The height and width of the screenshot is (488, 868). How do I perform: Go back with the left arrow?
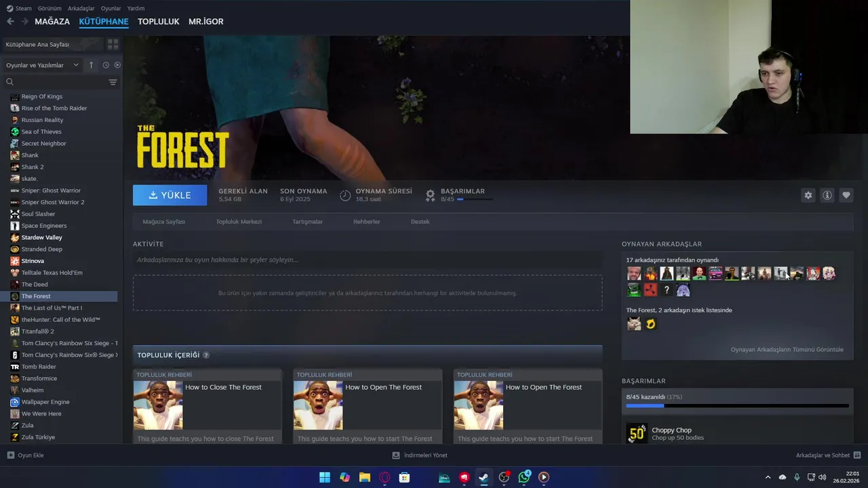[x=10, y=22]
